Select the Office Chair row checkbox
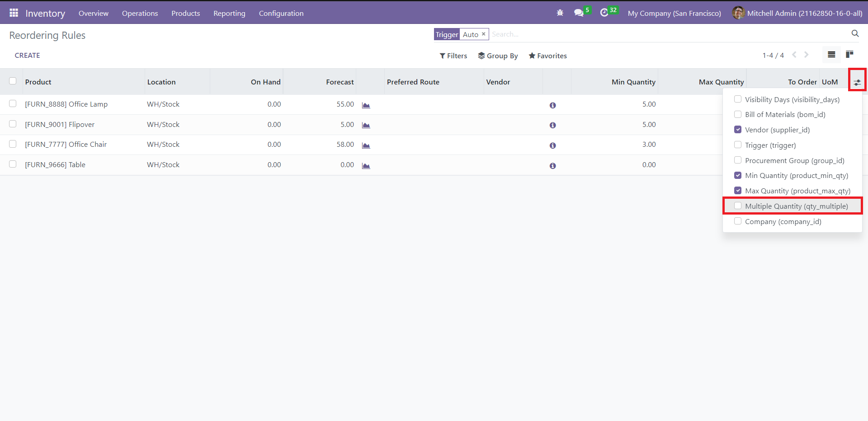Image resolution: width=868 pixels, height=421 pixels. point(13,144)
